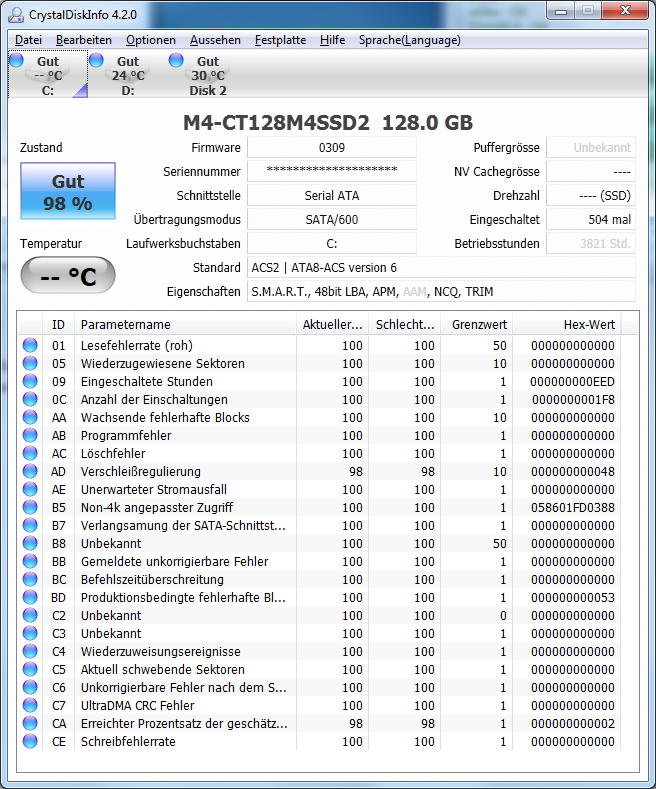
Task: Click the Betriebsstunden field 3821 Std.
Action: coord(591,244)
